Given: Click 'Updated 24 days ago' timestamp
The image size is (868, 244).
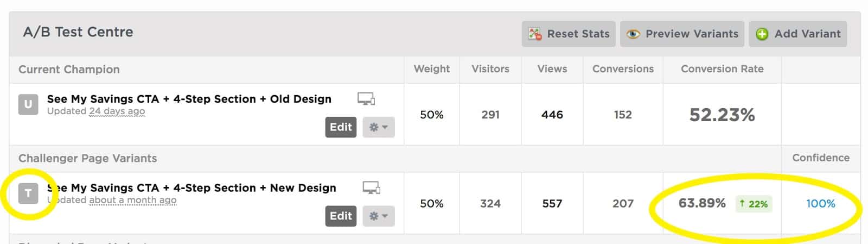Looking at the screenshot, I should click(96, 111).
